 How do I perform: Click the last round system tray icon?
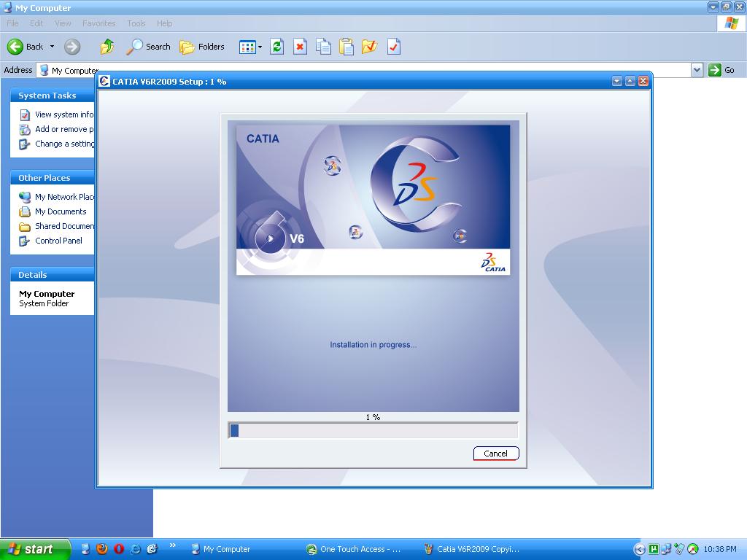point(693,549)
